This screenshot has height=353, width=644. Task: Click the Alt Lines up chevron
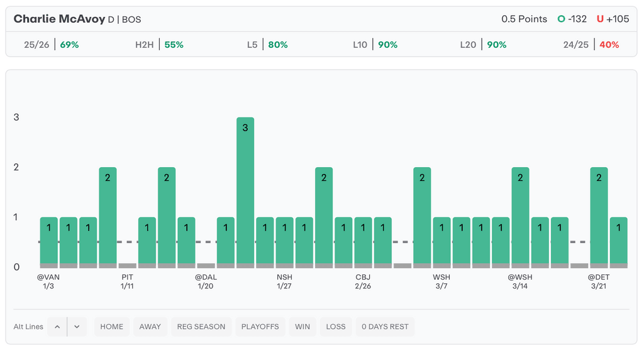(x=57, y=327)
